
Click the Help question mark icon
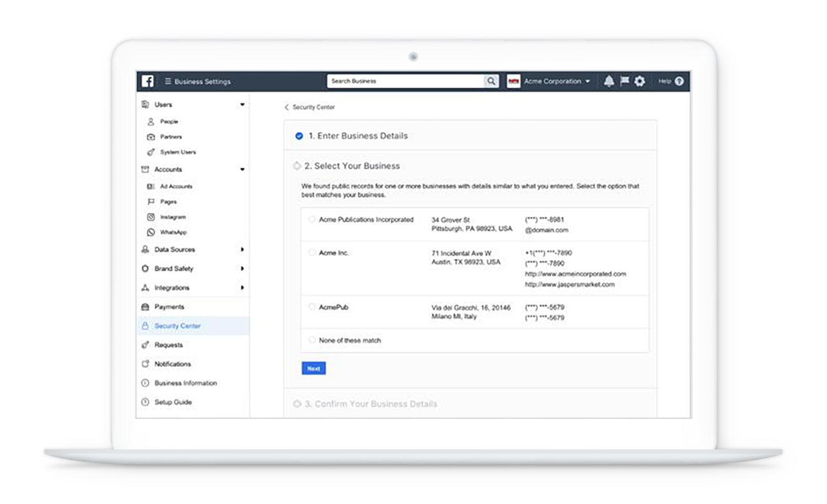click(679, 81)
